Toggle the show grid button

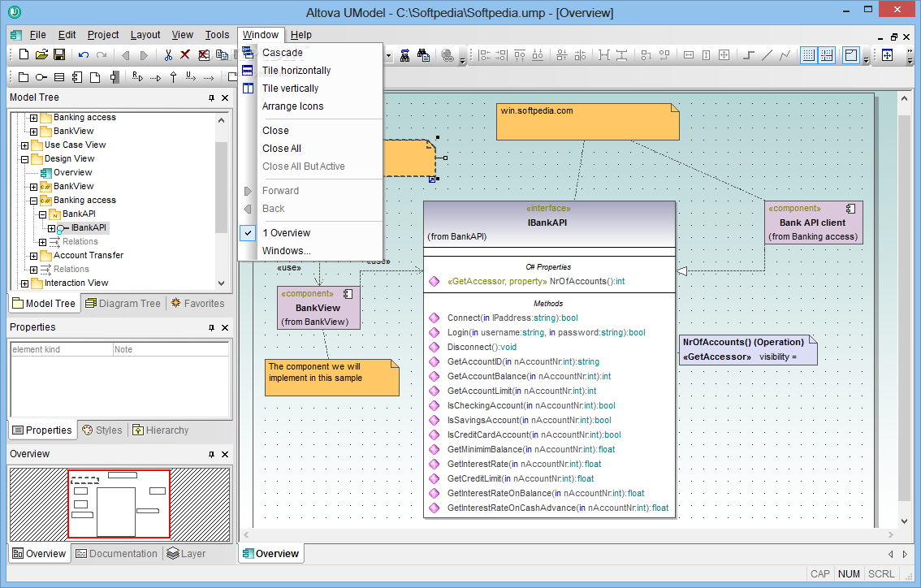tap(809, 55)
